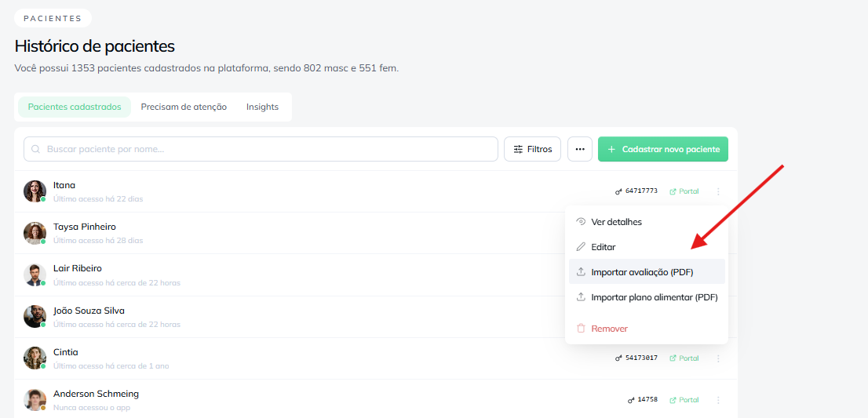Select Ver detalhes in context menu
The width and height of the screenshot is (868, 418).
(x=647, y=222)
